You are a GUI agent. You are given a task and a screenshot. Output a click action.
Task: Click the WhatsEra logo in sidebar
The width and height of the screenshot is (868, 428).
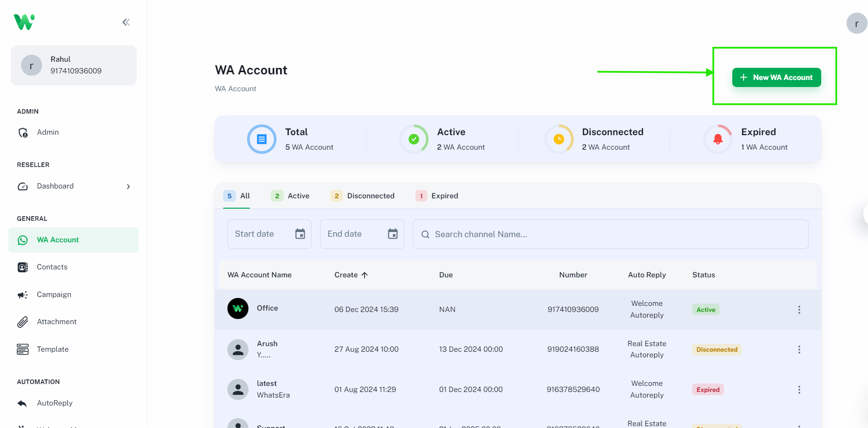(x=24, y=22)
